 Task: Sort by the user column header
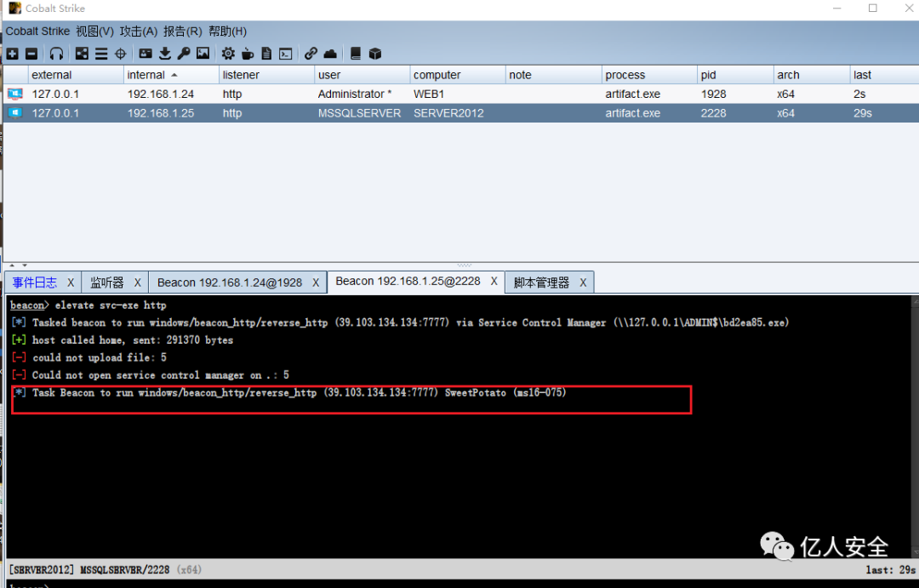[x=362, y=75]
